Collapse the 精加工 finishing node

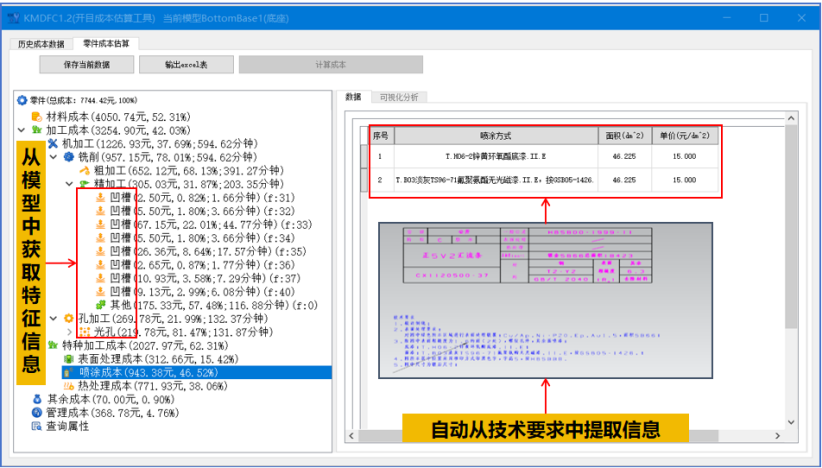69,184
